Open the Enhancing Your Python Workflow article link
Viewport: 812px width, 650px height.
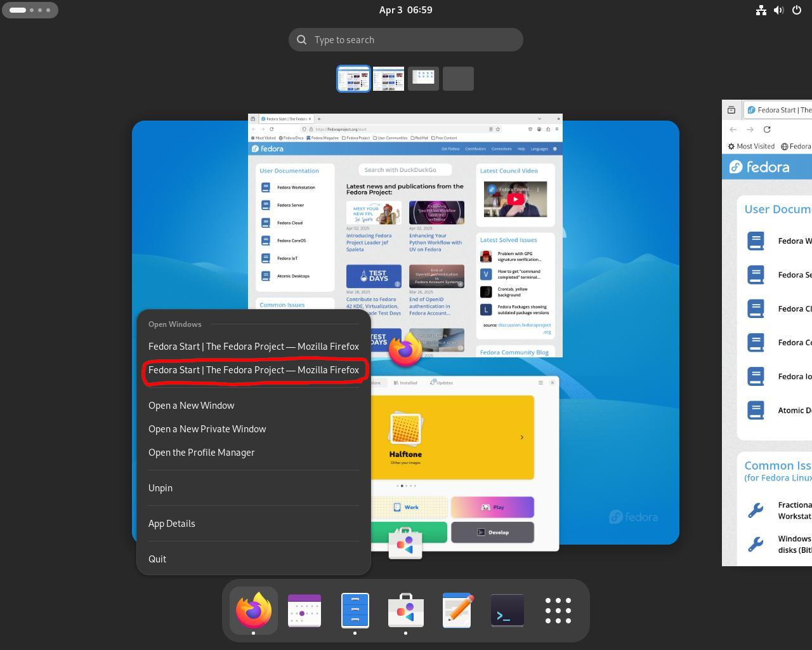point(435,242)
